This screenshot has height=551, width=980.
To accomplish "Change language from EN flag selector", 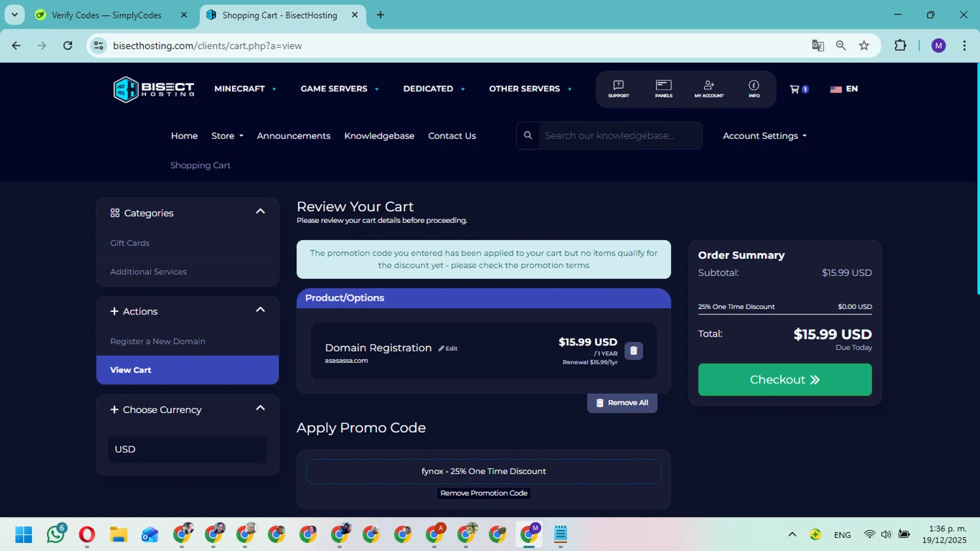I will [843, 89].
